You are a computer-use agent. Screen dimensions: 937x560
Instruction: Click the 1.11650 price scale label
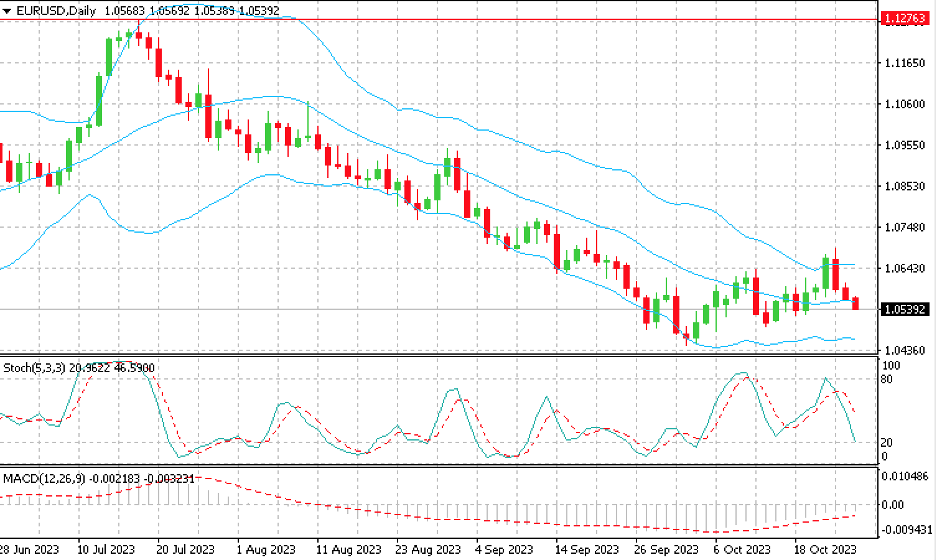coord(904,63)
